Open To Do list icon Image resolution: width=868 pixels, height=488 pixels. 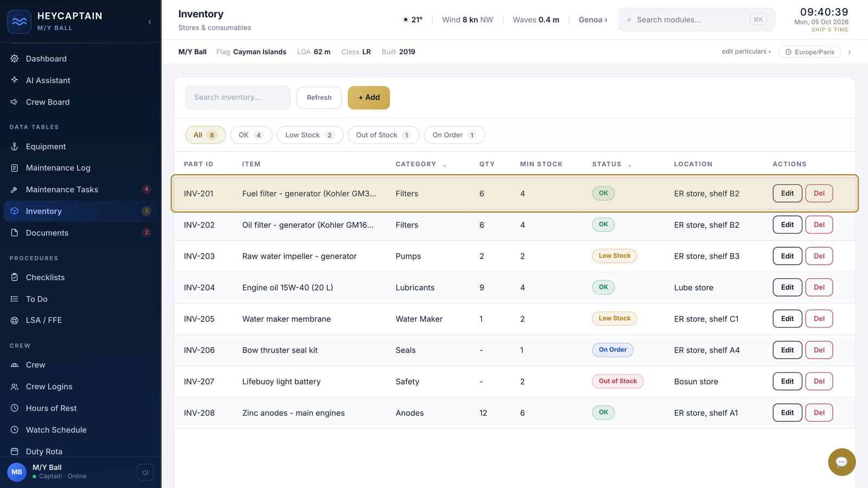[15, 299]
